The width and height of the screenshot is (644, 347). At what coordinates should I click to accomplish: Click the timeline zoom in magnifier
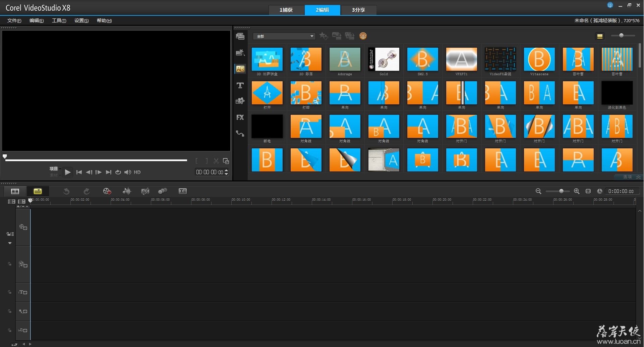coord(577,191)
